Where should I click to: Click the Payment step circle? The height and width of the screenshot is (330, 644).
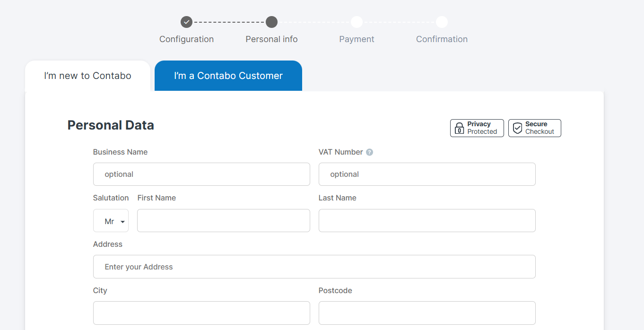pyautogui.click(x=357, y=22)
